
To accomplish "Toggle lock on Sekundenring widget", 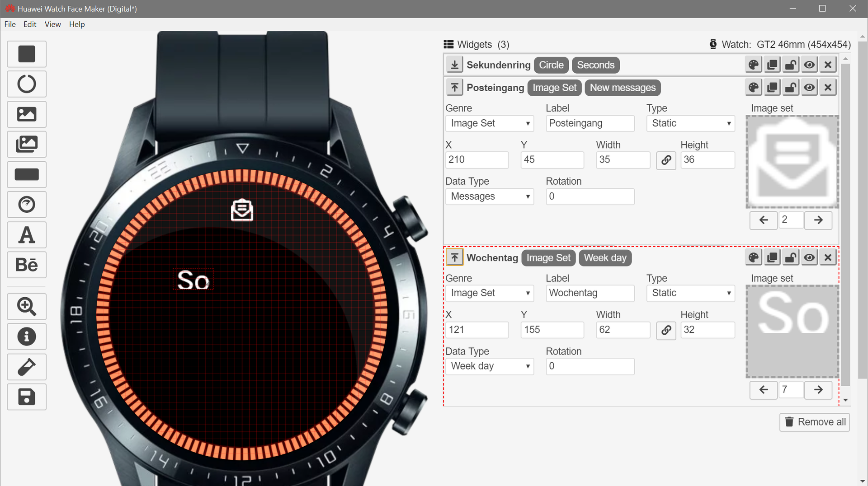I will tap(791, 65).
